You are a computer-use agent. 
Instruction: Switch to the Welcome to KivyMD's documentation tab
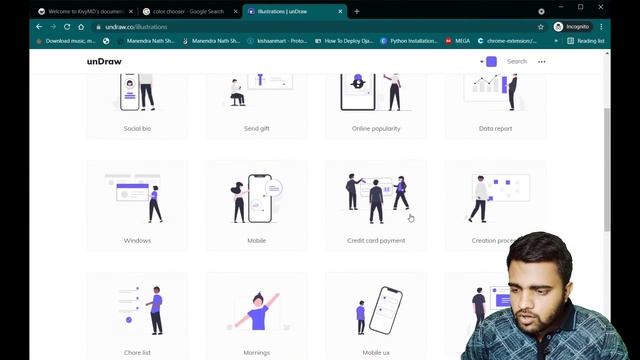pyautogui.click(x=85, y=11)
